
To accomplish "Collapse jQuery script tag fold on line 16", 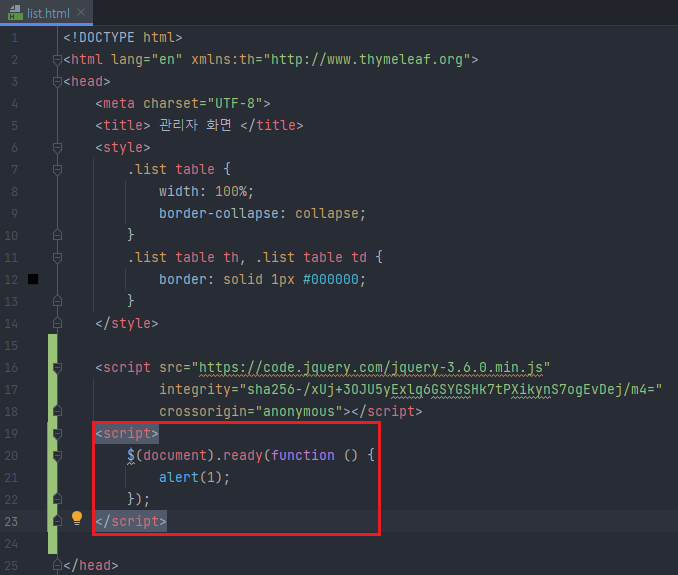I will (x=57, y=368).
